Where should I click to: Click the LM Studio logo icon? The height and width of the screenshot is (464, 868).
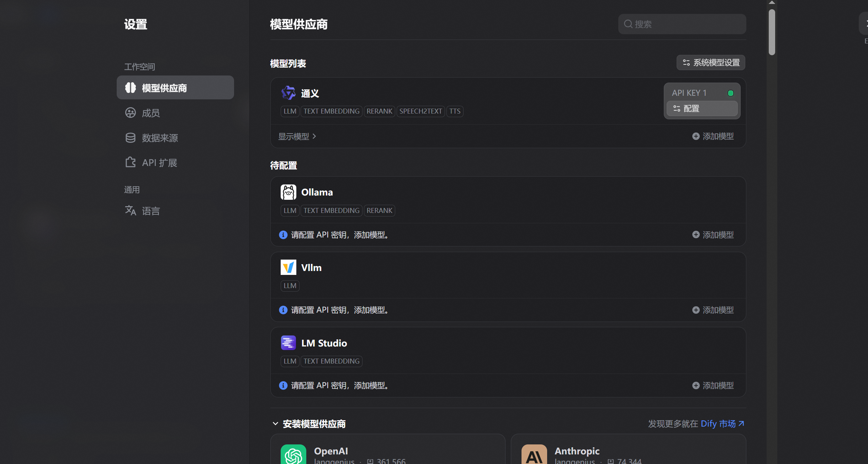tap(288, 343)
